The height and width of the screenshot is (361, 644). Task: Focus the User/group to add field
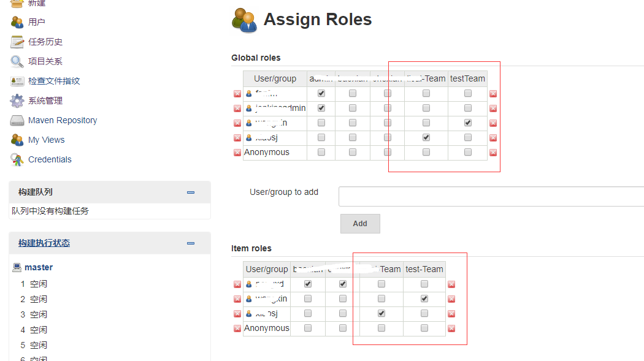(491, 197)
